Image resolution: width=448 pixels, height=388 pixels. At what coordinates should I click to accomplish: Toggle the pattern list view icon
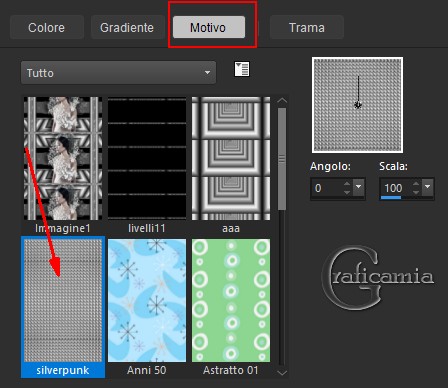tap(242, 69)
